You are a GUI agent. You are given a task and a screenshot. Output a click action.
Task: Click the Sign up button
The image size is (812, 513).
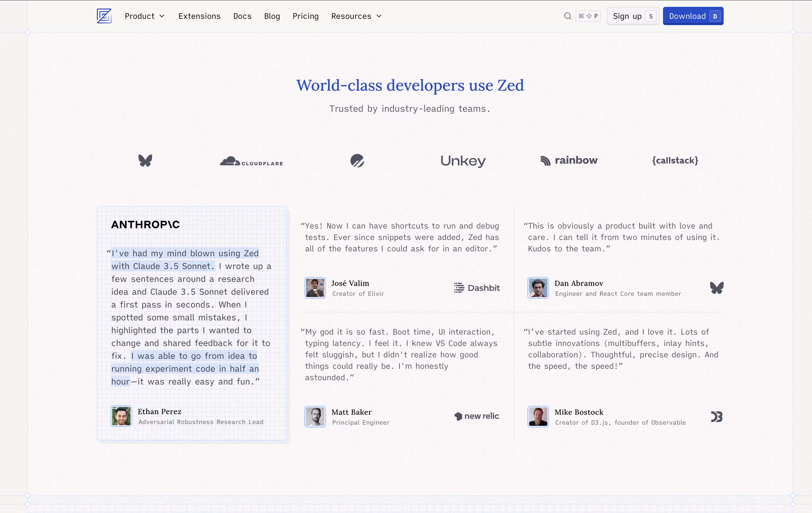coord(633,16)
